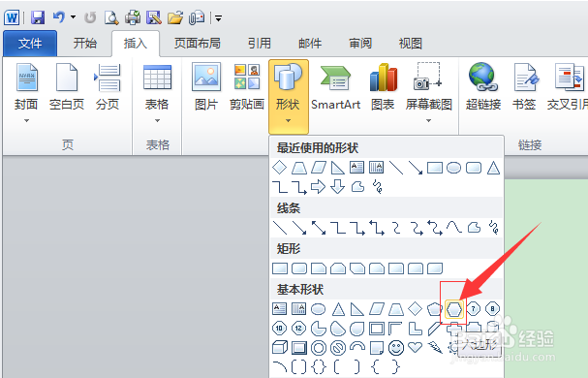Screen dimensions: 588x378
Task: Switch to the 邮件 tab
Action: coord(310,44)
